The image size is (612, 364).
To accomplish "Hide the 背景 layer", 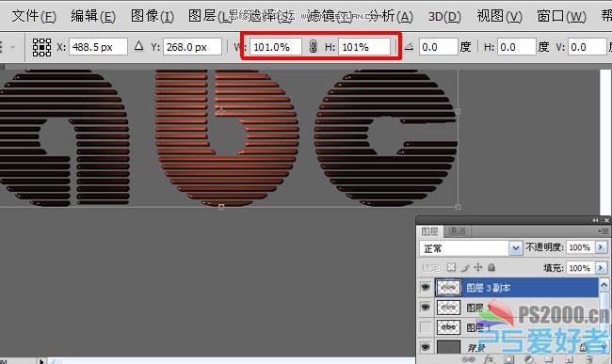I will [x=426, y=347].
